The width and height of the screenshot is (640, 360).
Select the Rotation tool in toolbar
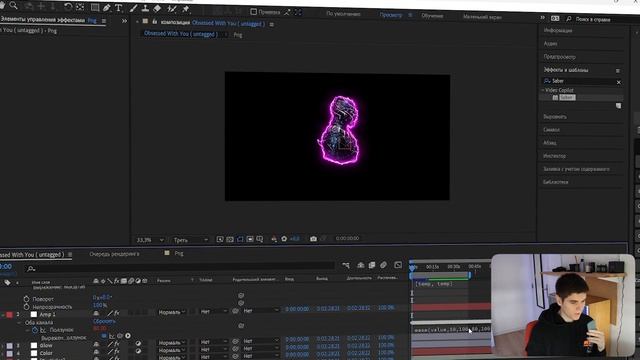(68, 7)
